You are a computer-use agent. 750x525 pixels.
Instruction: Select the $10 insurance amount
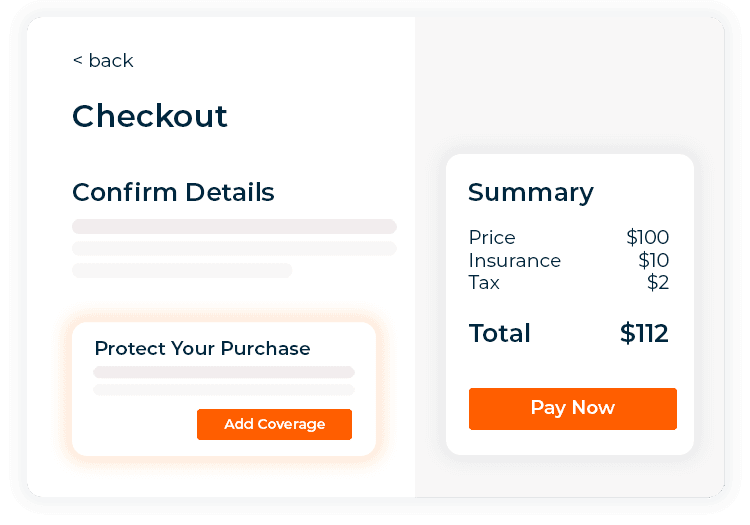coord(653,260)
